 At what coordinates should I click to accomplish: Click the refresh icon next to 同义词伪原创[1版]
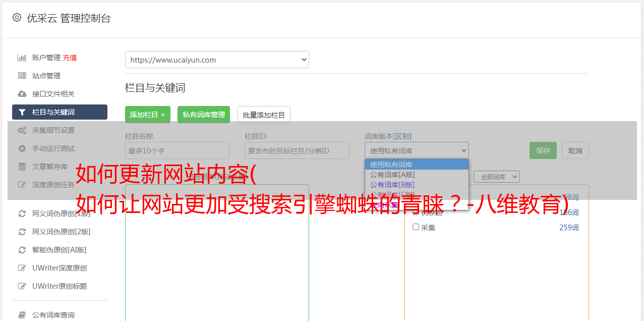pos(22,213)
